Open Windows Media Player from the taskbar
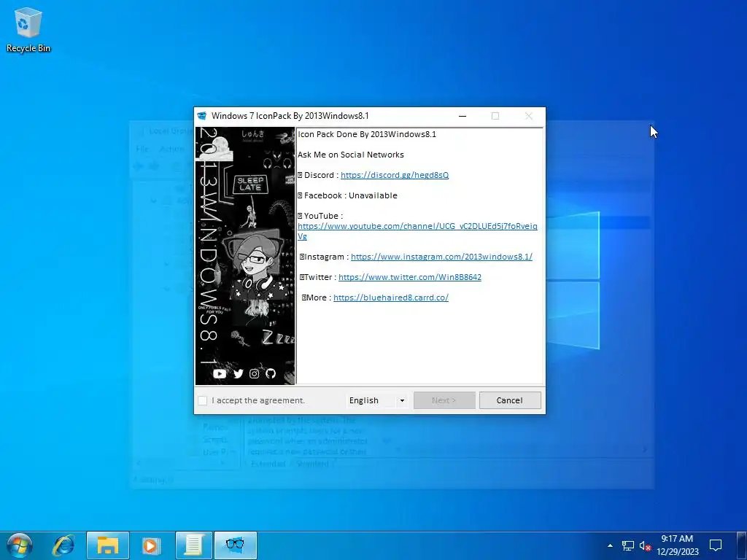 pos(150,545)
